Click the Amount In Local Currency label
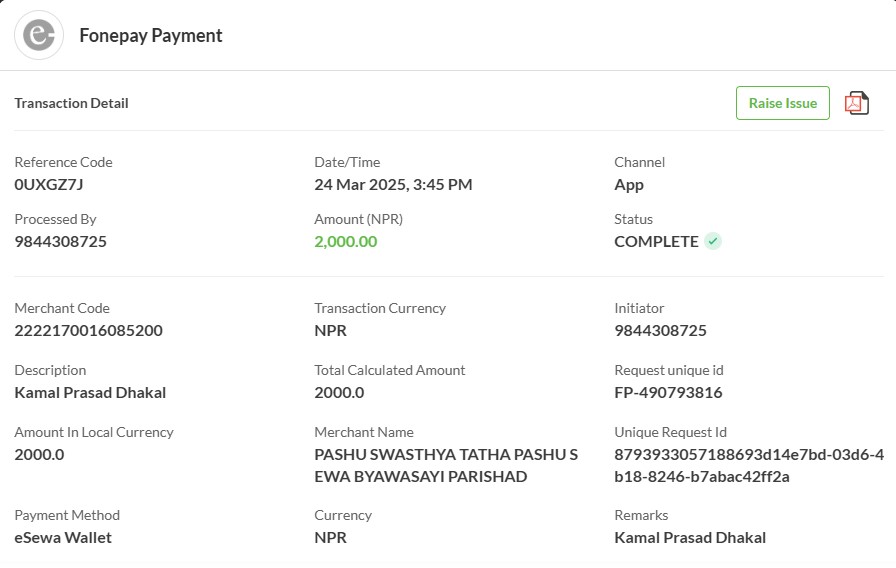Screen dimensions: 896x568 (x=94, y=432)
